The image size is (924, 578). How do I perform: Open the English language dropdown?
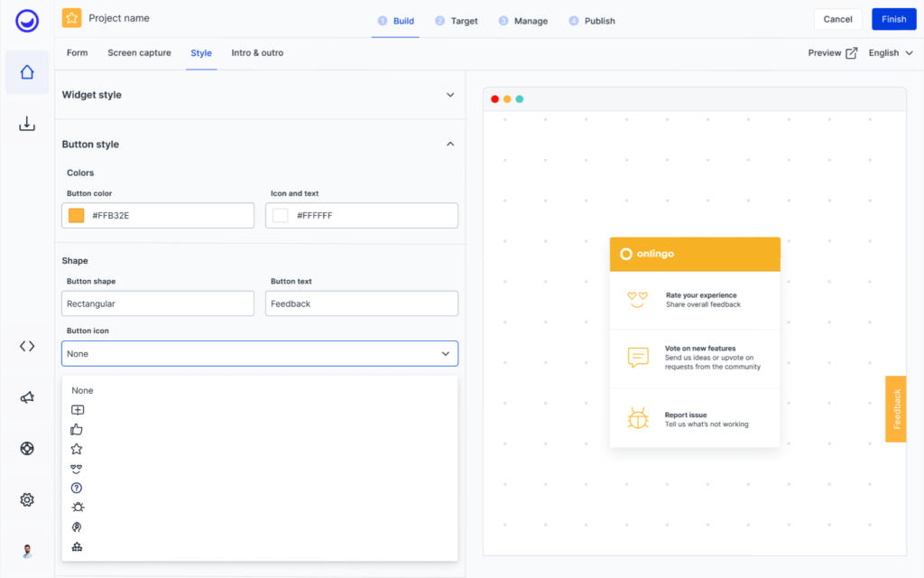click(890, 52)
